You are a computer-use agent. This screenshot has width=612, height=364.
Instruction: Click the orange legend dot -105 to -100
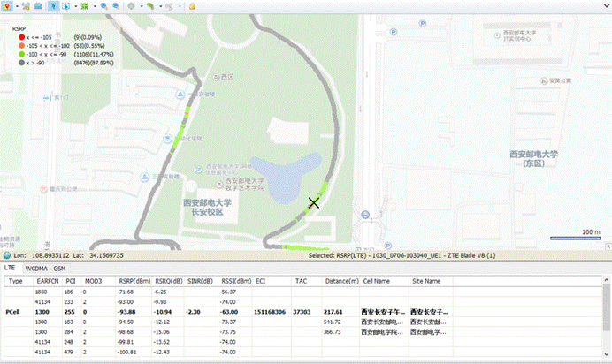[x=21, y=46]
